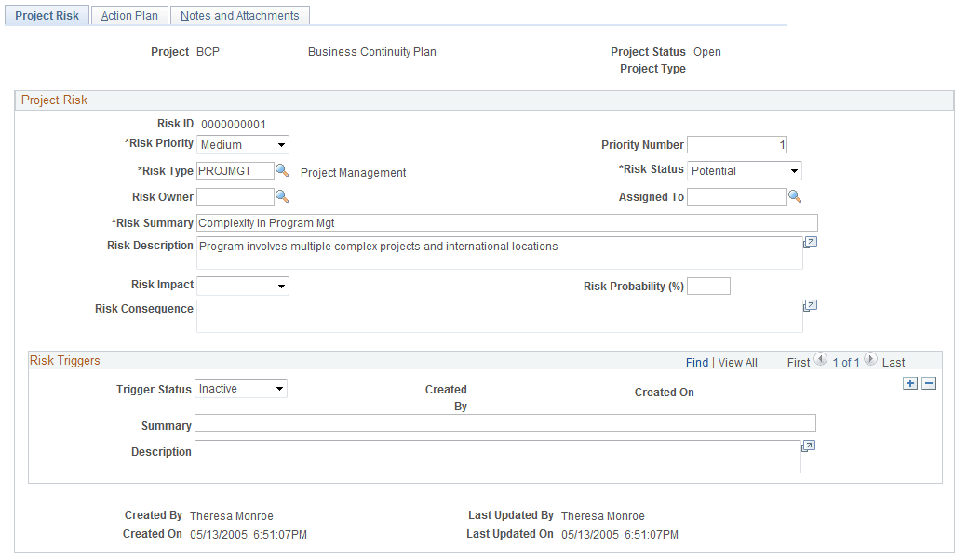Click the View All link

tap(738, 362)
